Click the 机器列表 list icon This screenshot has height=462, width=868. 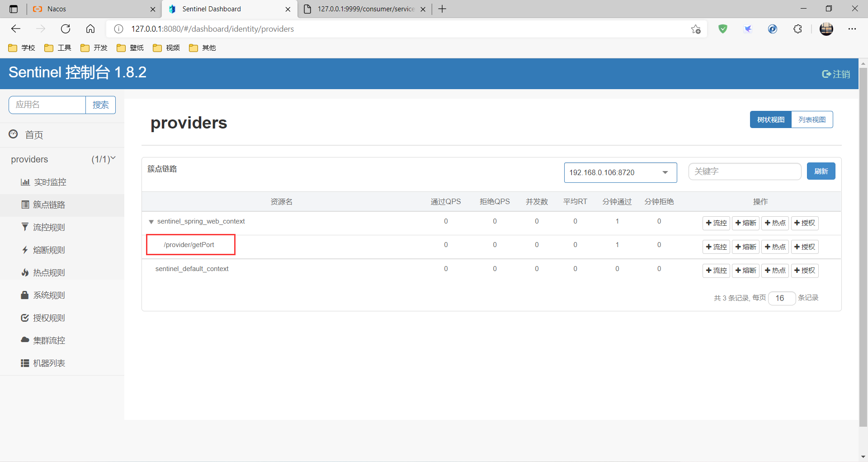(25, 363)
